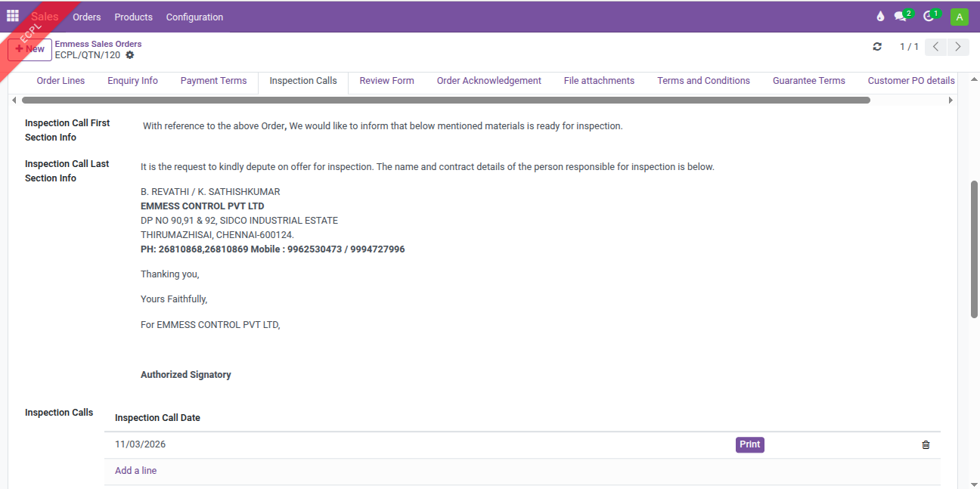Open the activities clock icon

coord(929,17)
